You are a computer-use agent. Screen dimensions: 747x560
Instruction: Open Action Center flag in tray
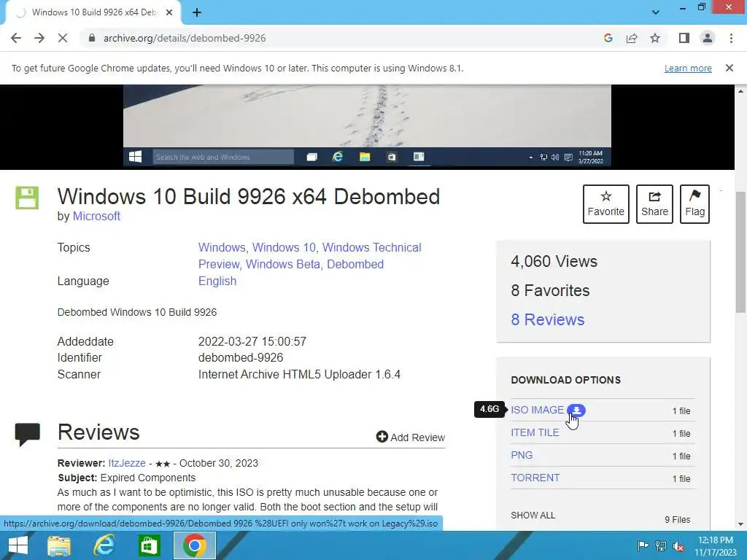pyautogui.click(x=643, y=546)
